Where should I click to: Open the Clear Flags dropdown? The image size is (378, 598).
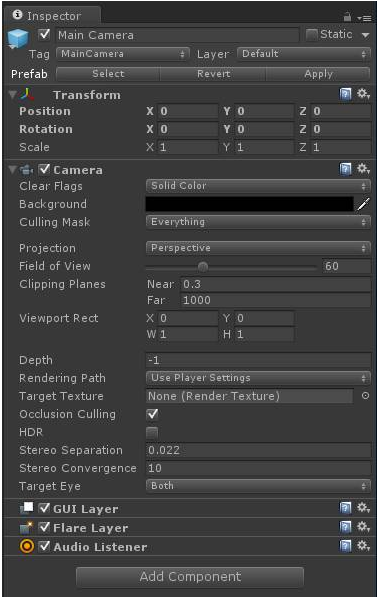pyautogui.click(x=258, y=186)
